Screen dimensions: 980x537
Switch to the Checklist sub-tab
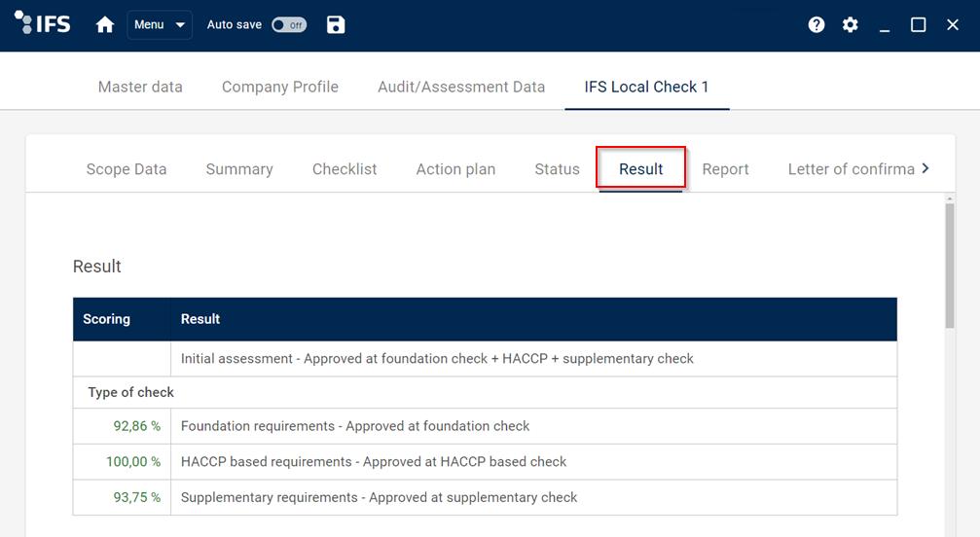click(345, 169)
